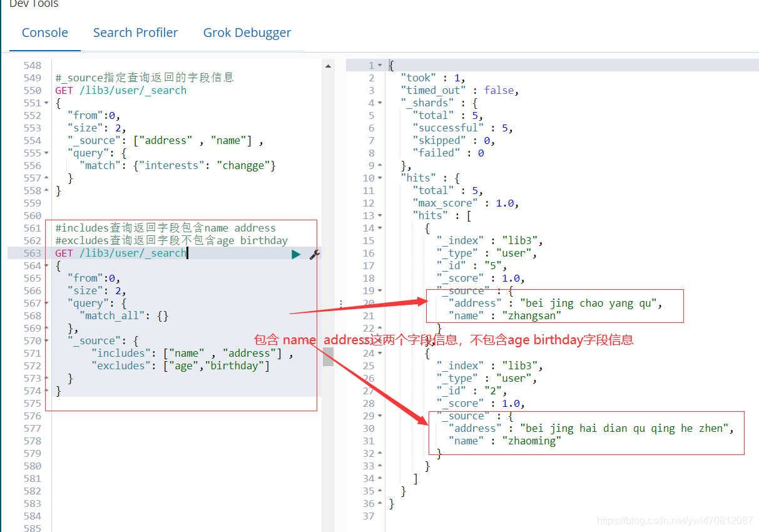Collapse the second _source object at line 29

(x=380, y=416)
